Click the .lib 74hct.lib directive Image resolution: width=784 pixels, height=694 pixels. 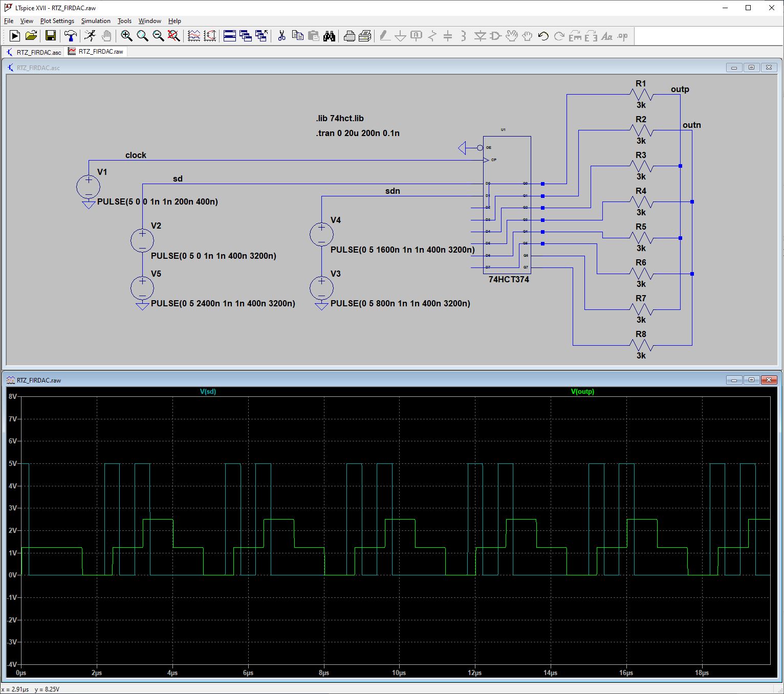coord(340,119)
